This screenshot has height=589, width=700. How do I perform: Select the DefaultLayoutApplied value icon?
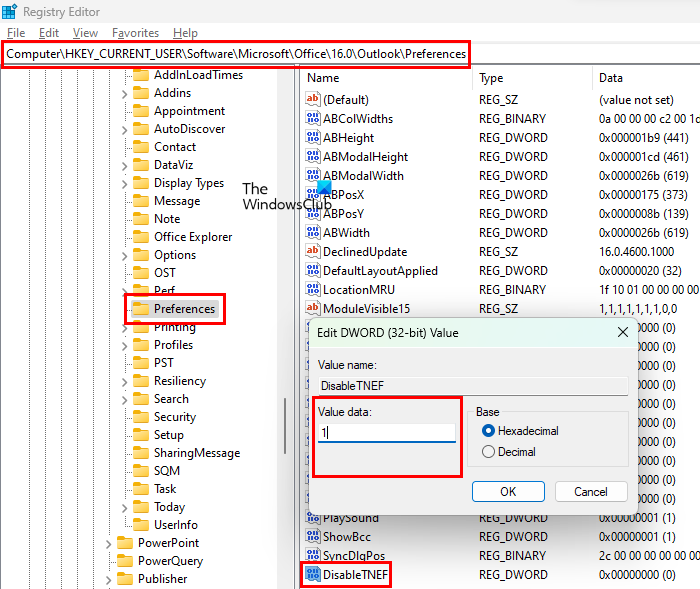tap(312, 270)
